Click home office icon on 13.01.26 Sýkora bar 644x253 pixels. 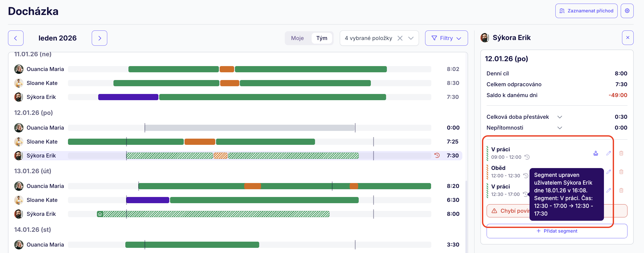100,214
